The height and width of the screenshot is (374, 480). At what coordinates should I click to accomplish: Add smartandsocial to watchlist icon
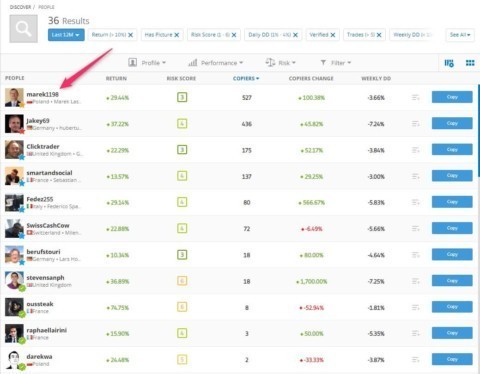415,176
